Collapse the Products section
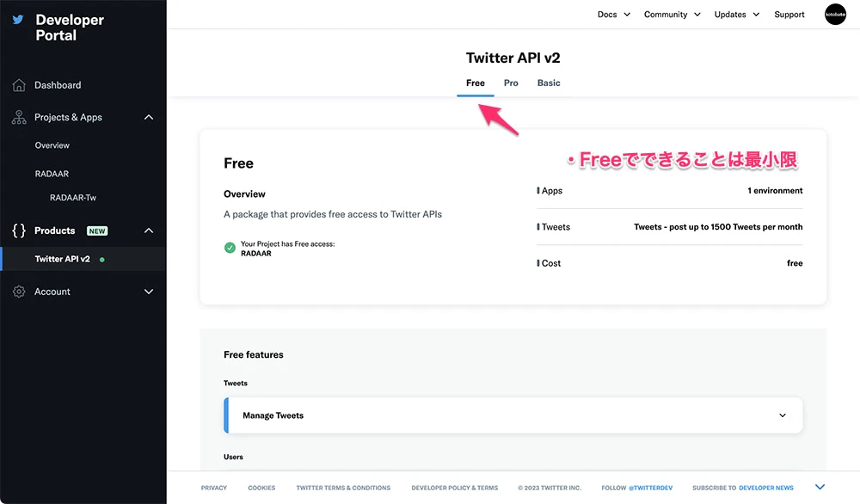860x504 pixels. coord(149,230)
